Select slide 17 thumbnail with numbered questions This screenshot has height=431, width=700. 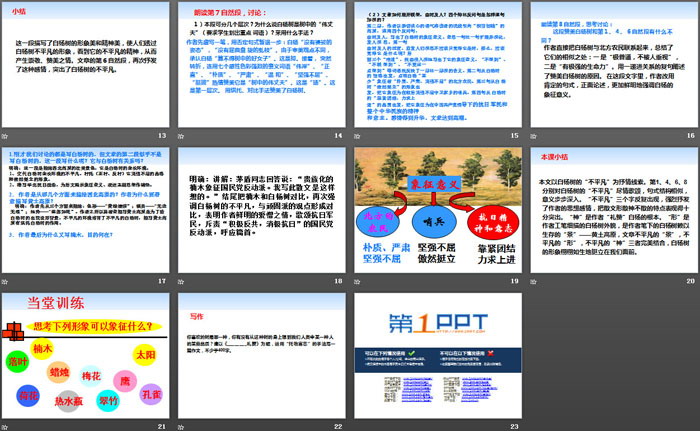point(85,210)
